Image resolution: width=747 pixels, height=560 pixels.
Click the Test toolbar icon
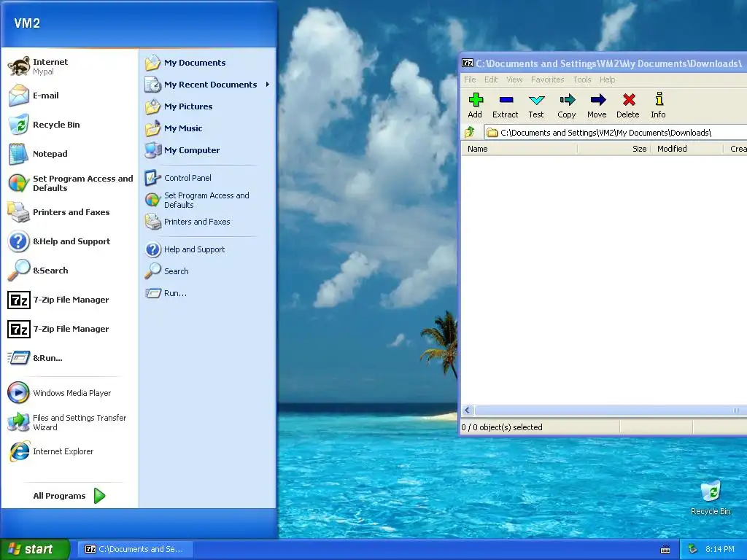click(536, 105)
